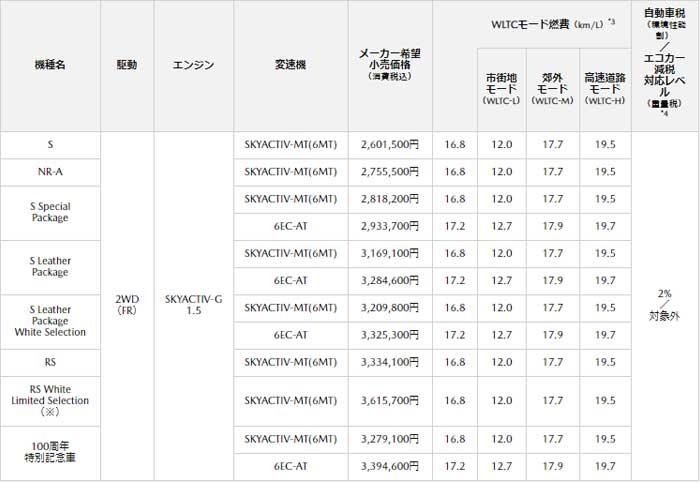This screenshot has width=700, height=483.
Task: Click the エンジン column header
Action: coord(193,65)
